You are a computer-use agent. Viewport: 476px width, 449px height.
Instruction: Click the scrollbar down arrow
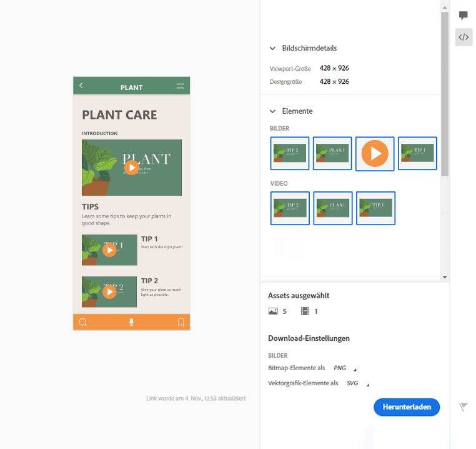pos(445,277)
